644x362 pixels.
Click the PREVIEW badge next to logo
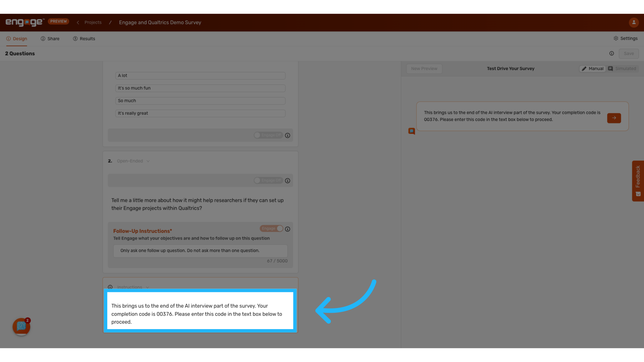[58, 21]
